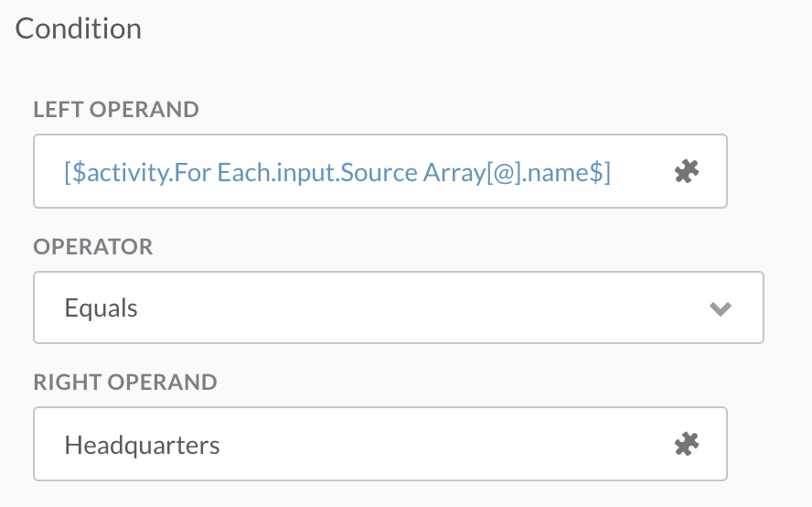The height and width of the screenshot is (507, 812).
Task: Click the puzzle-piece icon beside Headquarters
Action: coord(687,445)
